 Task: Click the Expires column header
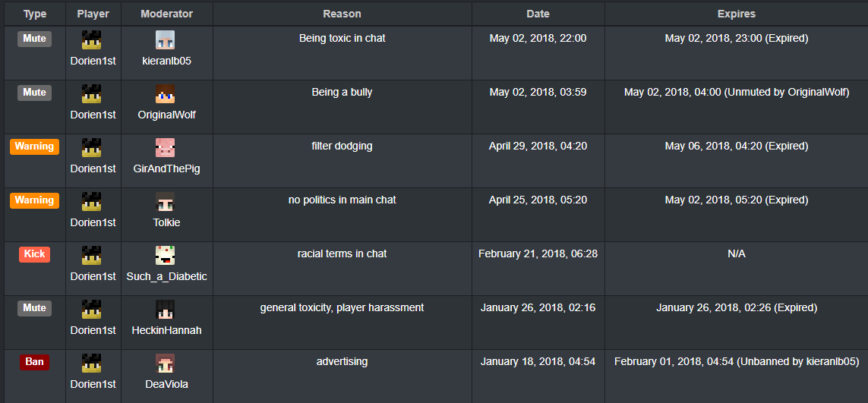pos(737,14)
